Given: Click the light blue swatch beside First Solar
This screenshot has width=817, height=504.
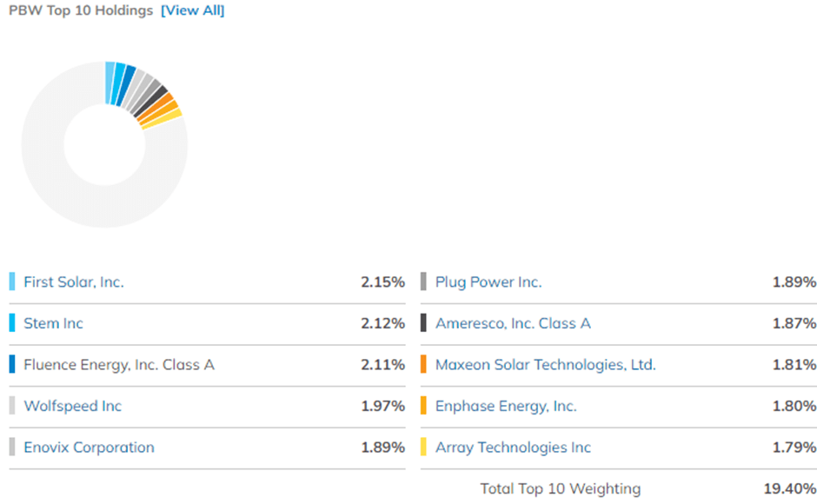Looking at the screenshot, I should click(11, 282).
